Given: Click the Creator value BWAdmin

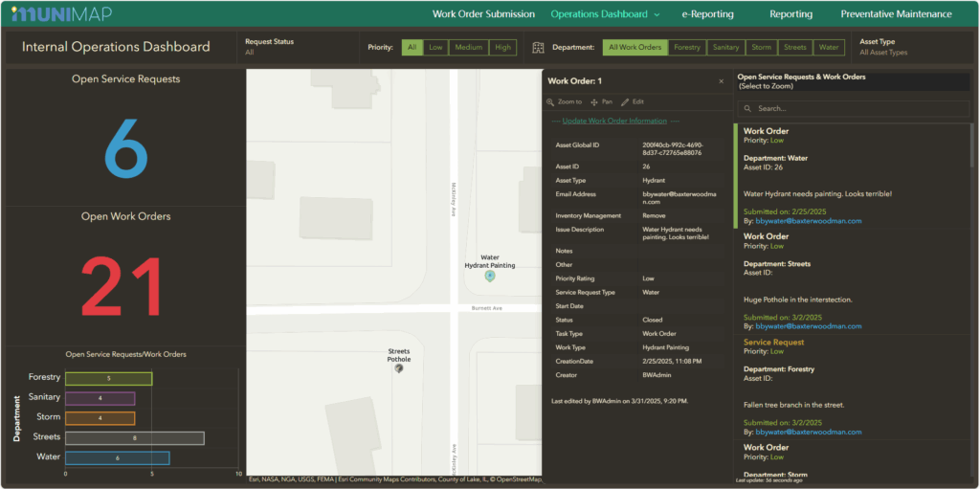Looking at the screenshot, I should [x=655, y=375].
